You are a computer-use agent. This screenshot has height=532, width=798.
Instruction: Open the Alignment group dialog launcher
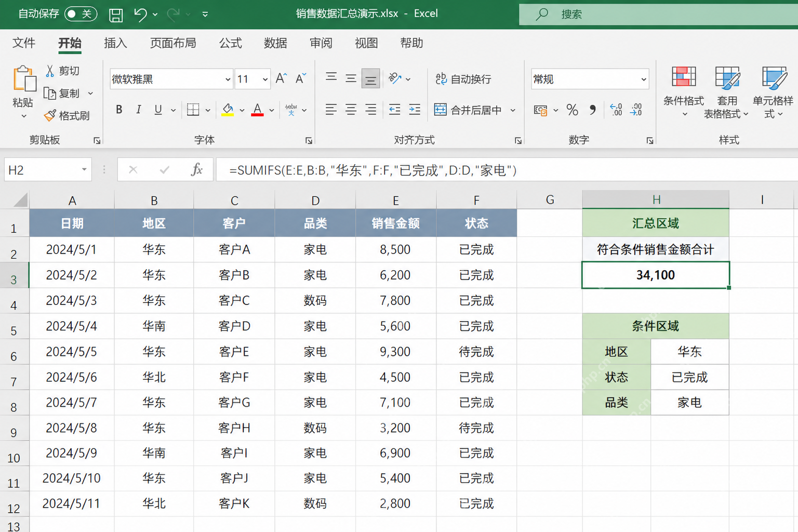pyautogui.click(x=518, y=140)
